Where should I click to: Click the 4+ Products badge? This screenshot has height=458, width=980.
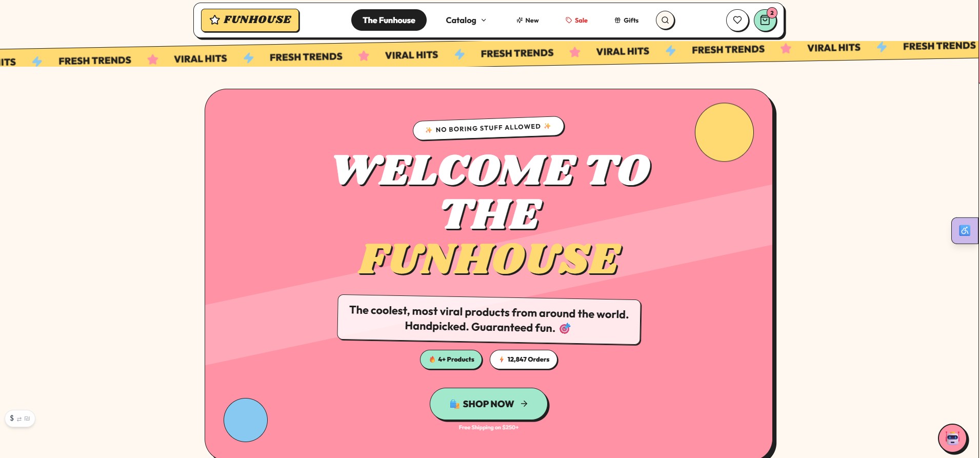tap(451, 360)
